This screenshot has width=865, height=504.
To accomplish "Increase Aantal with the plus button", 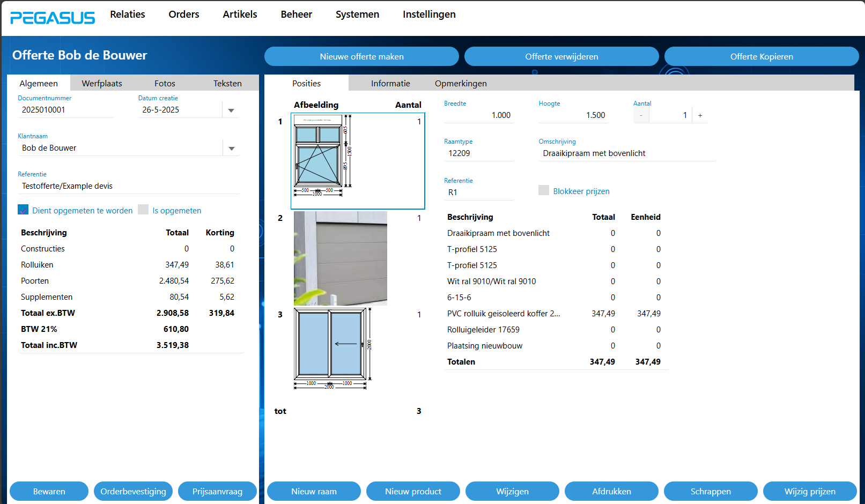I will coord(700,115).
